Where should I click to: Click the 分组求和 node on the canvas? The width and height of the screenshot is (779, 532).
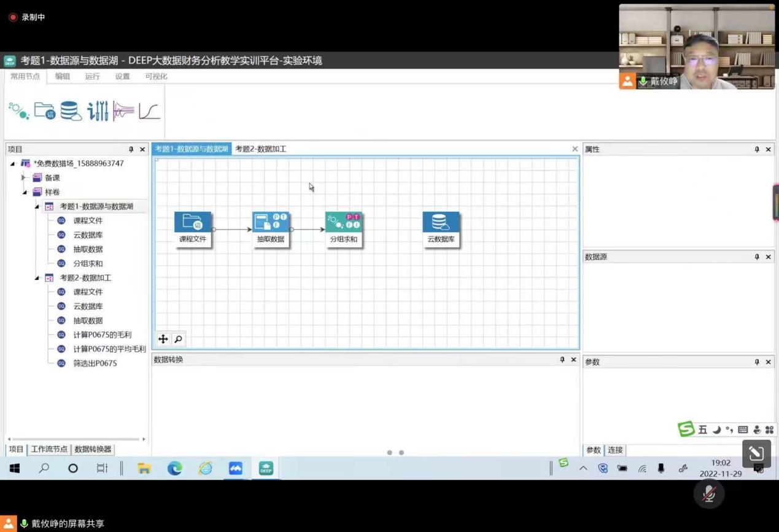344,229
